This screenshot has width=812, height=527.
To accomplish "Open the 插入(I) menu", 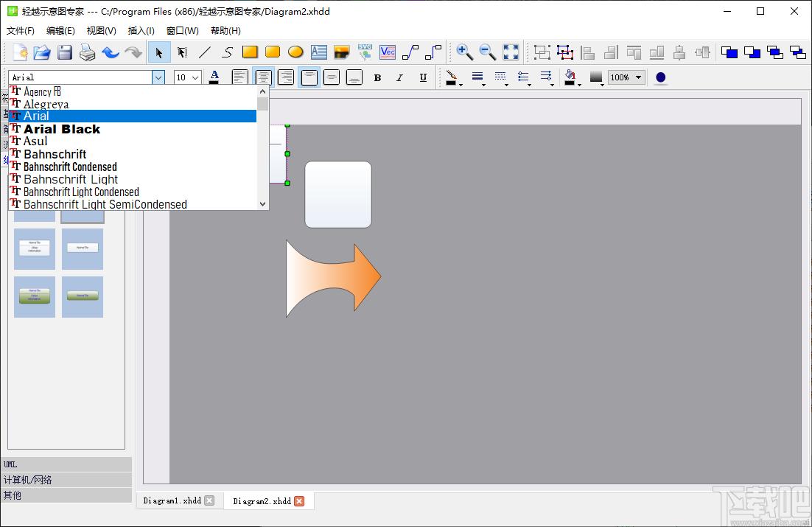I will click(141, 30).
